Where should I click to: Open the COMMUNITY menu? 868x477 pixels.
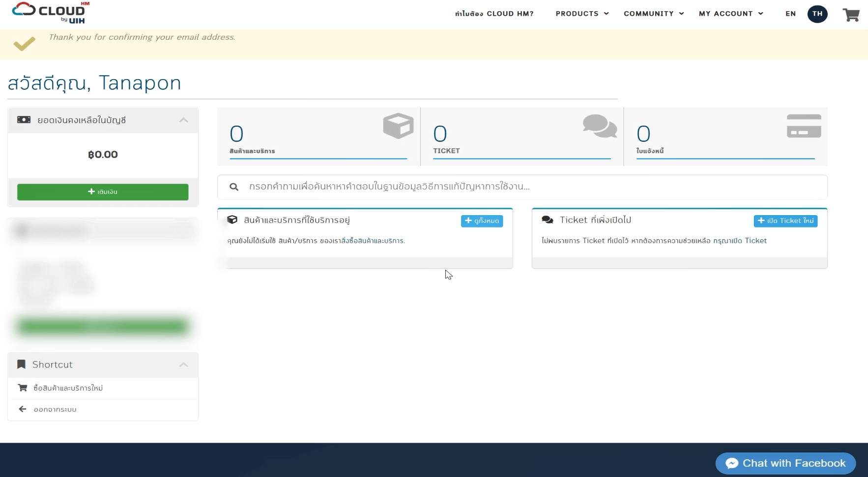pos(654,14)
